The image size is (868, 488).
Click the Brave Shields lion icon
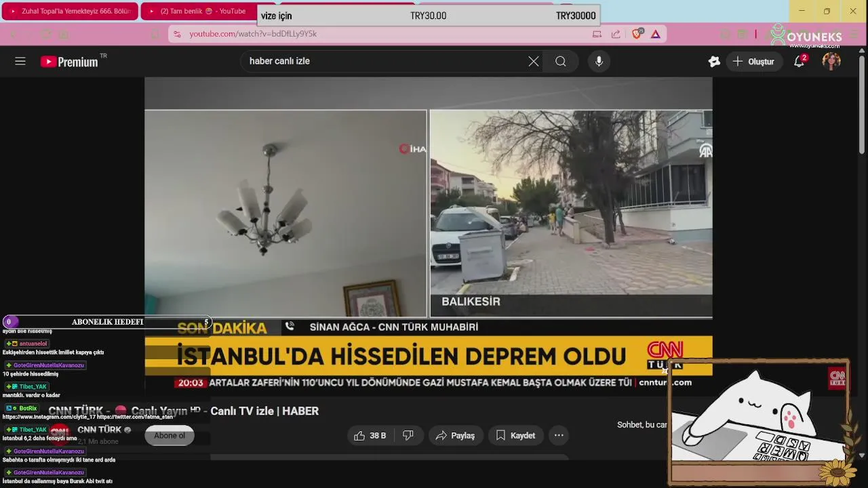[x=637, y=34]
